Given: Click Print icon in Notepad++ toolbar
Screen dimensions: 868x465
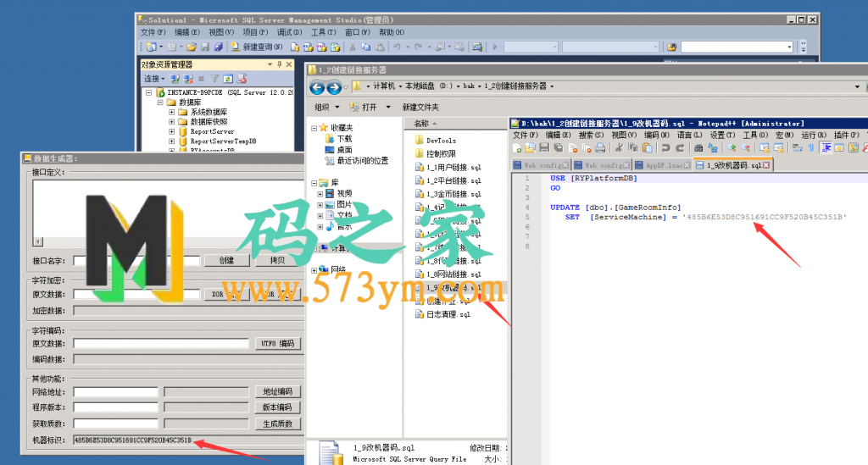Looking at the screenshot, I should pos(600,147).
